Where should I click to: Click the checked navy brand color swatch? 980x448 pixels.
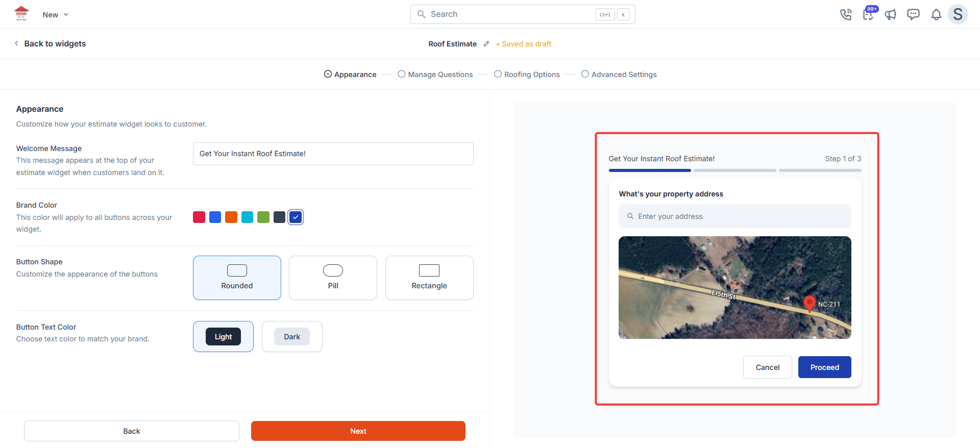pyautogui.click(x=296, y=217)
